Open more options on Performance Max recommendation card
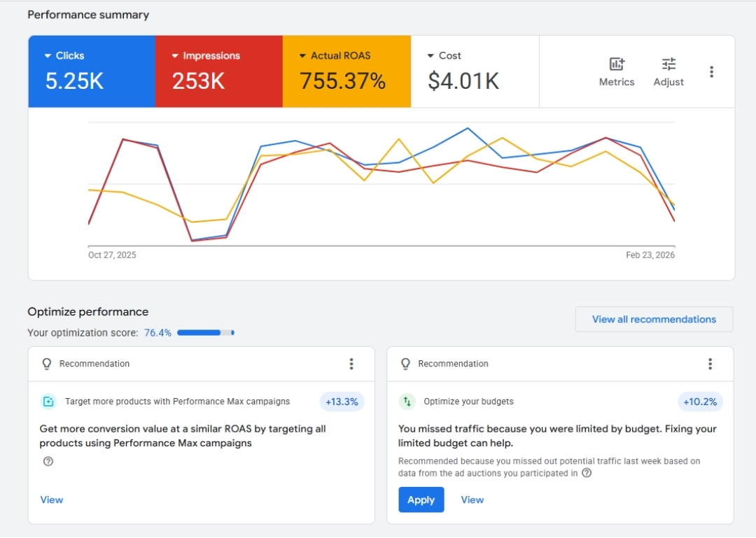756x538 pixels. [351, 364]
